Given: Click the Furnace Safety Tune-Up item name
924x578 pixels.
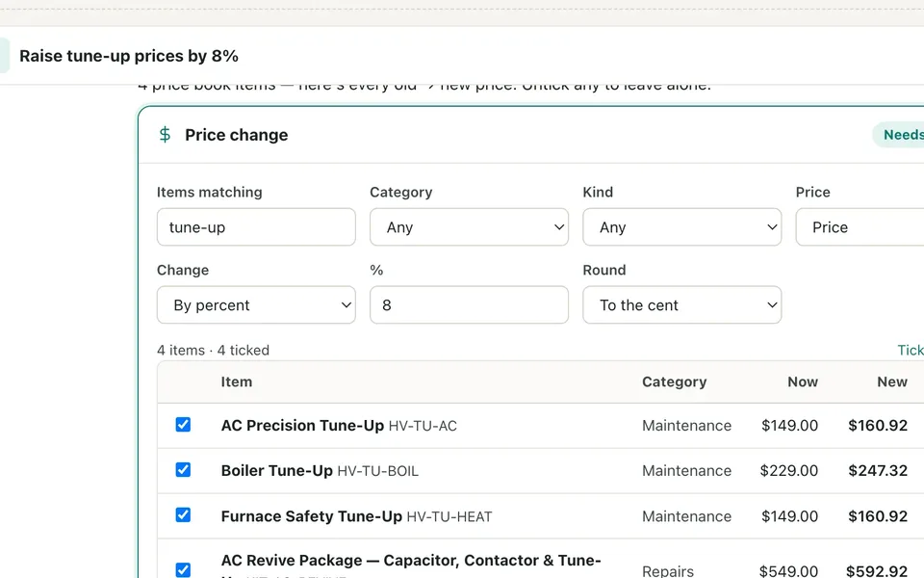Looking at the screenshot, I should 311,516.
